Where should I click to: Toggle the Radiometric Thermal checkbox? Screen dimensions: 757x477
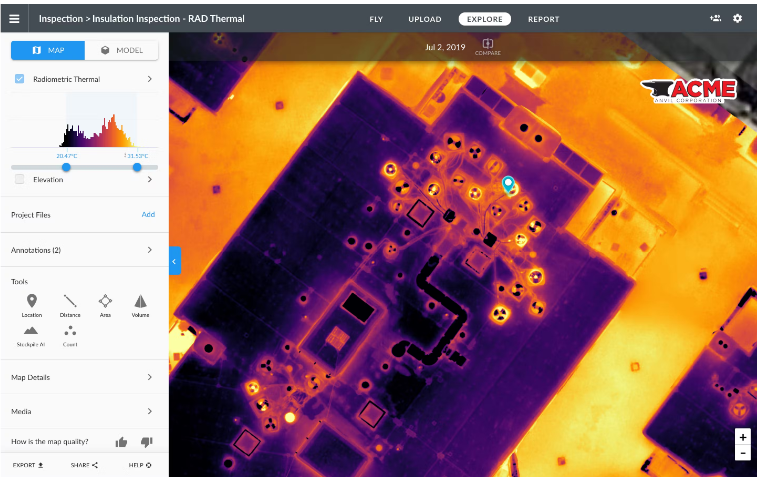19,79
